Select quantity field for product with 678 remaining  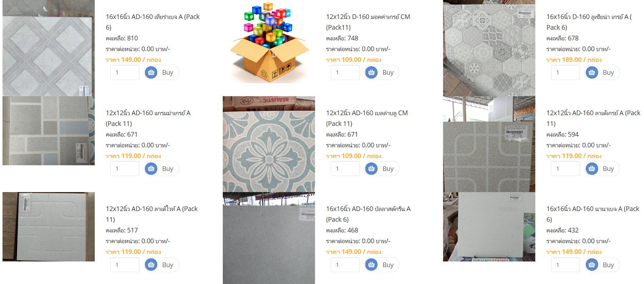click(565, 73)
